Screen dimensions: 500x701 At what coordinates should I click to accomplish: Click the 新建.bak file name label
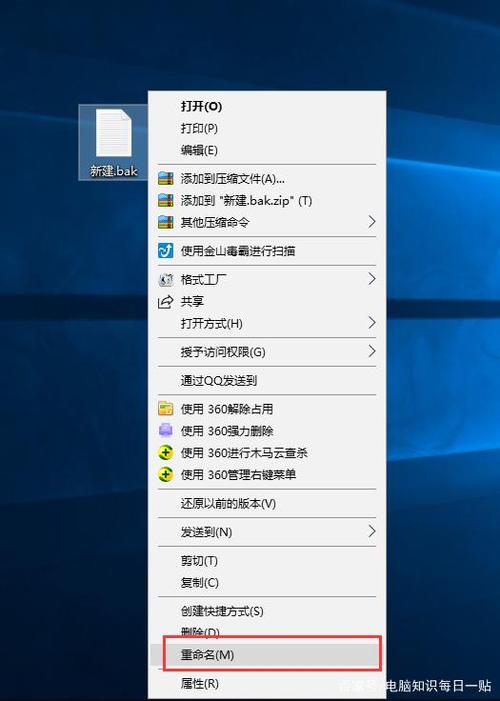point(114,170)
